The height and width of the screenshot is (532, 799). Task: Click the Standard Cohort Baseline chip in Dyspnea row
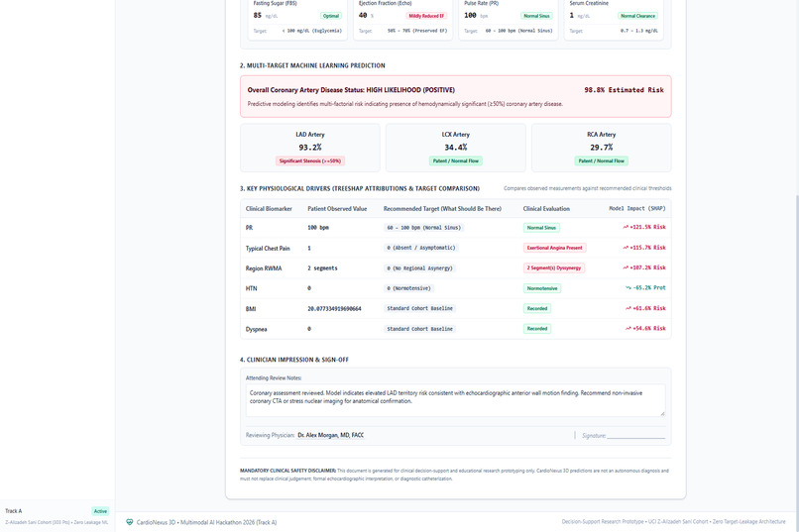[420, 329]
